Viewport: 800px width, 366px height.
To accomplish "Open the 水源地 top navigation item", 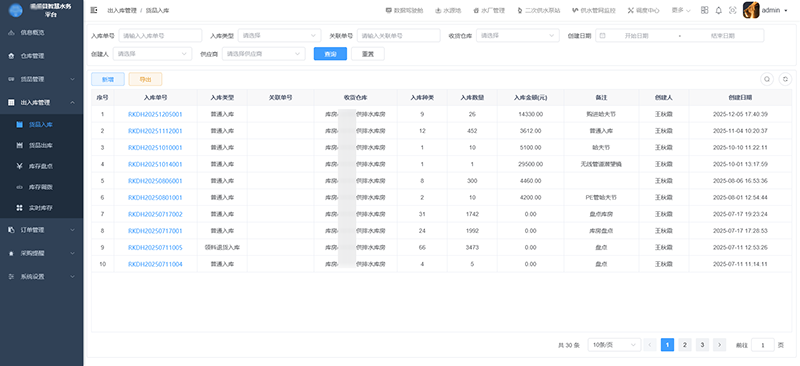I will coord(448,10).
